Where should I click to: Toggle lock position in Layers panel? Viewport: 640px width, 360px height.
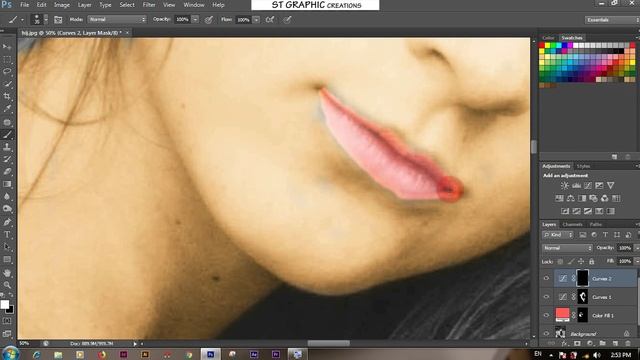[581, 261]
